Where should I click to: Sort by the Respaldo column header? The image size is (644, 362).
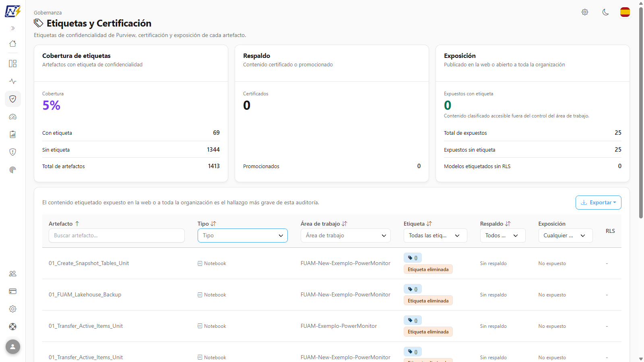[495, 224]
